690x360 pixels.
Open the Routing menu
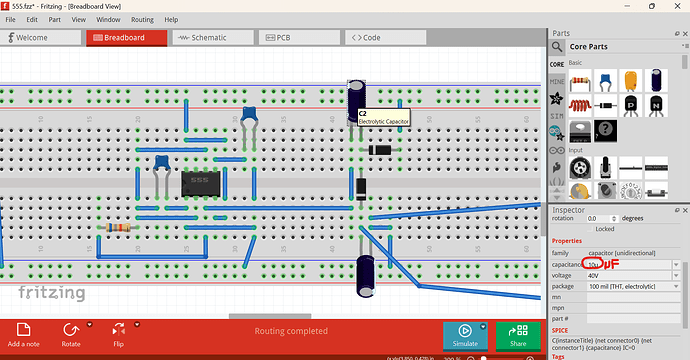(x=142, y=20)
